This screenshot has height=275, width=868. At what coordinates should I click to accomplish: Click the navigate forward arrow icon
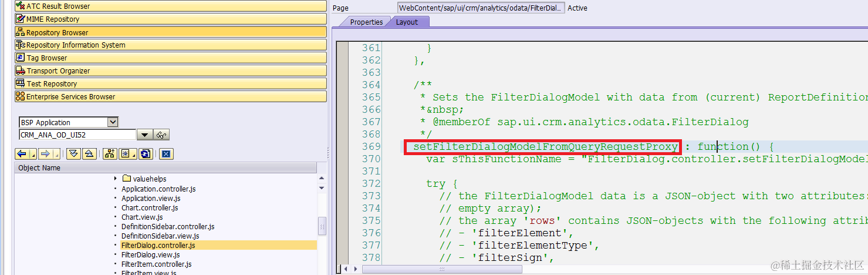click(45, 154)
